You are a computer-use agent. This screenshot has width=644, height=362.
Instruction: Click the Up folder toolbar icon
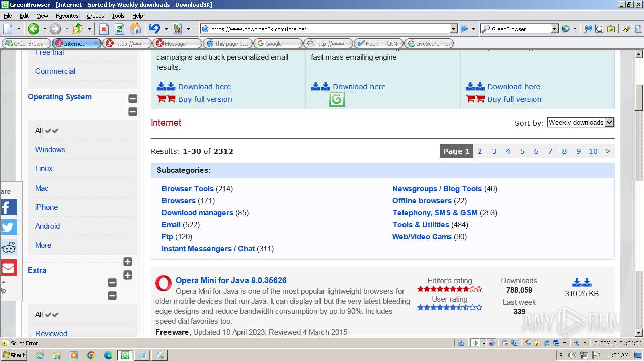click(x=78, y=29)
